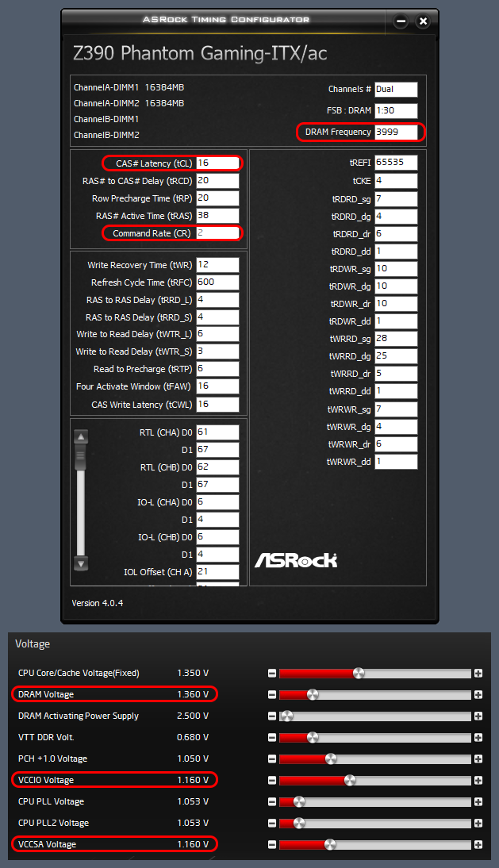The image size is (499, 868).
Task: Decrease PCH +1.0 Voltage with minus button
Action: (x=271, y=759)
